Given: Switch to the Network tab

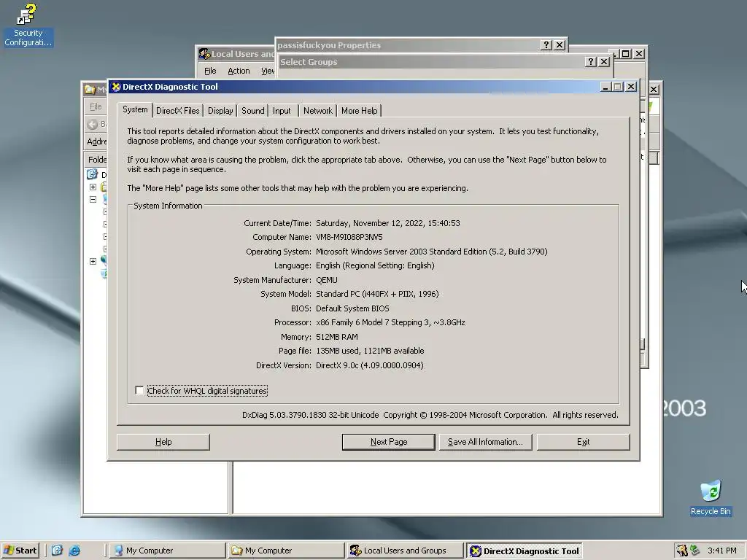Looking at the screenshot, I should point(318,111).
